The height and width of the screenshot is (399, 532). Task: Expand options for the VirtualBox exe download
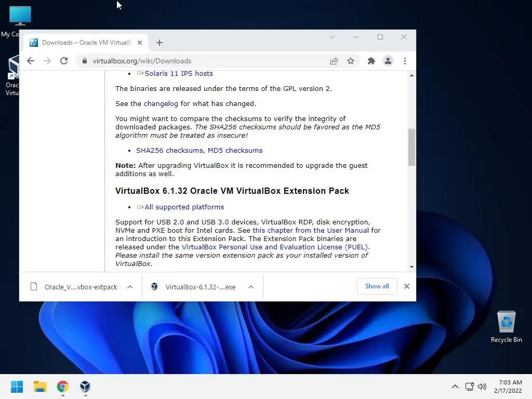pyautogui.click(x=251, y=287)
